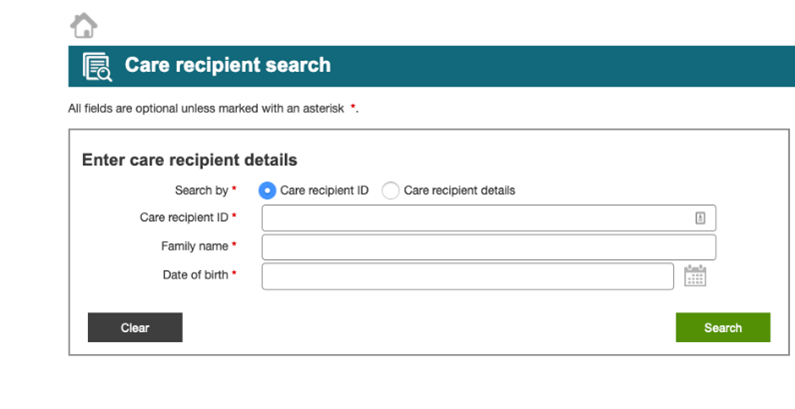Click the 'Family name' field label
This screenshot has height=409, width=795.
pos(195,246)
